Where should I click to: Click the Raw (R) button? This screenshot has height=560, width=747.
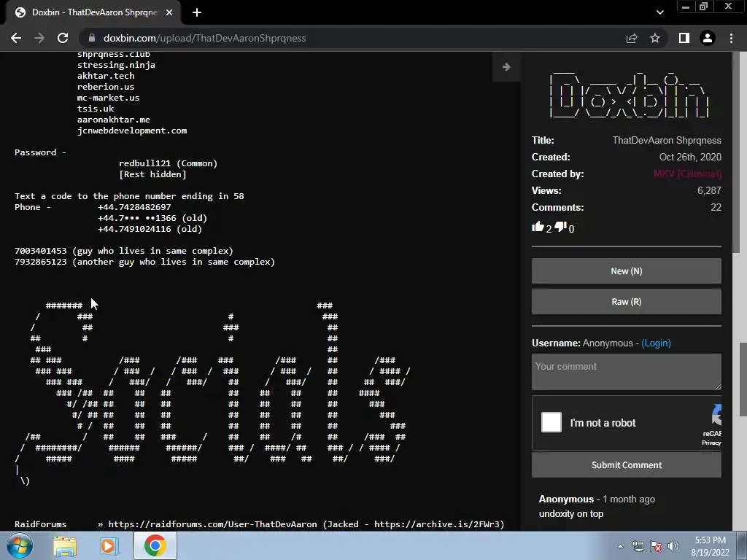(627, 301)
